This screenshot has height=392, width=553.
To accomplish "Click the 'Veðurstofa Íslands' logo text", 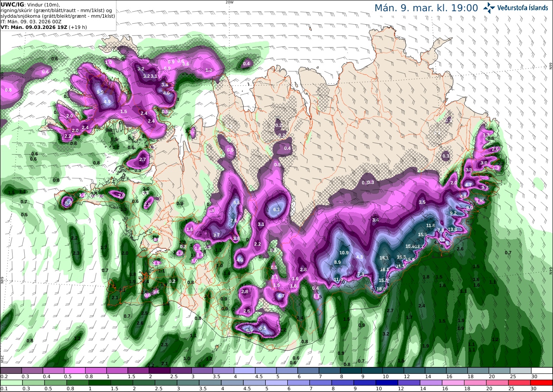I will click(x=523, y=8).
